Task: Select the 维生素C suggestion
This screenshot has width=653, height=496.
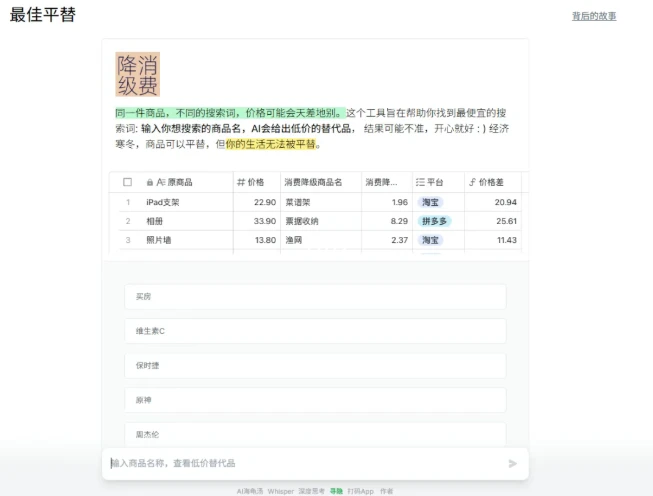Action: coord(315,331)
